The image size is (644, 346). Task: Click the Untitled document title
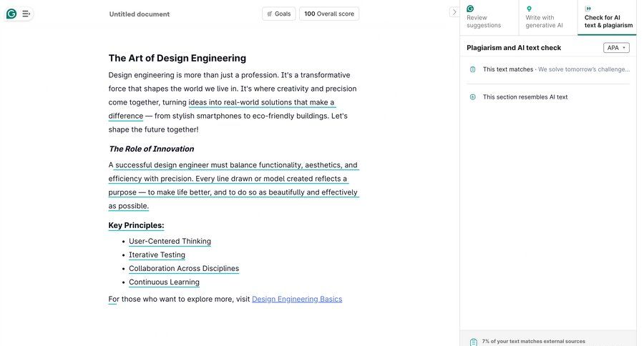[140, 14]
